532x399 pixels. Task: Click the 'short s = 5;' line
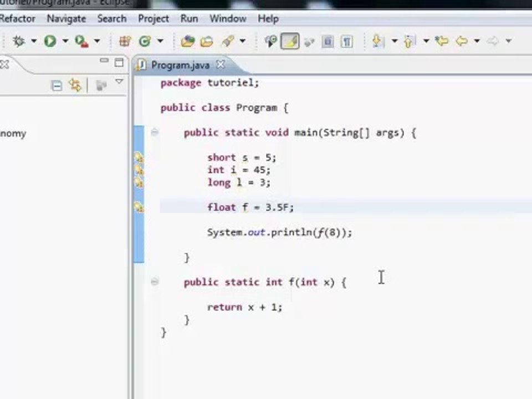[242, 158]
